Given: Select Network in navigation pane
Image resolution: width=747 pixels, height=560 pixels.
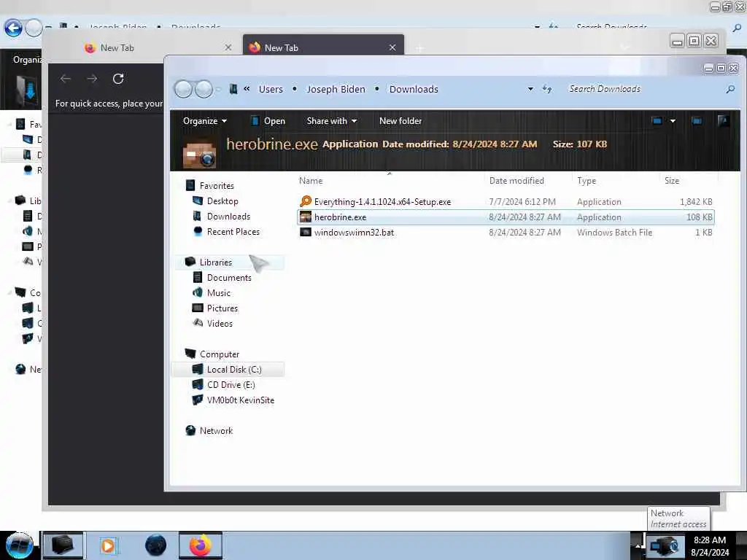Looking at the screenshot, I should click(x=216, y=430).
